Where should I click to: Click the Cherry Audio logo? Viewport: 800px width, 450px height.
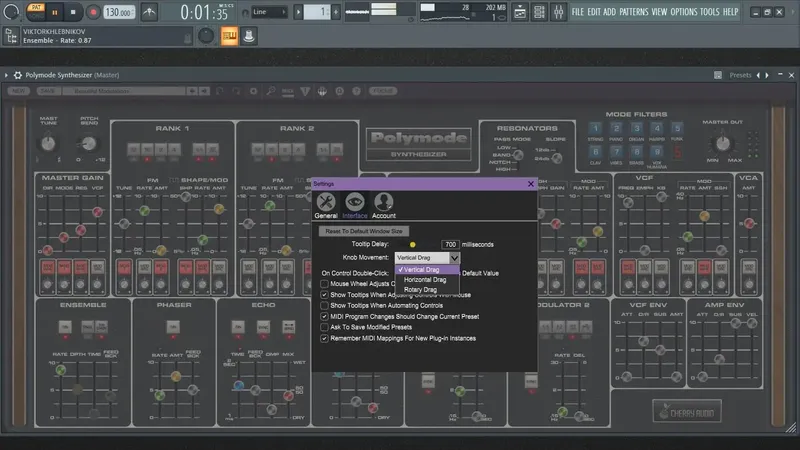point(687,411)
